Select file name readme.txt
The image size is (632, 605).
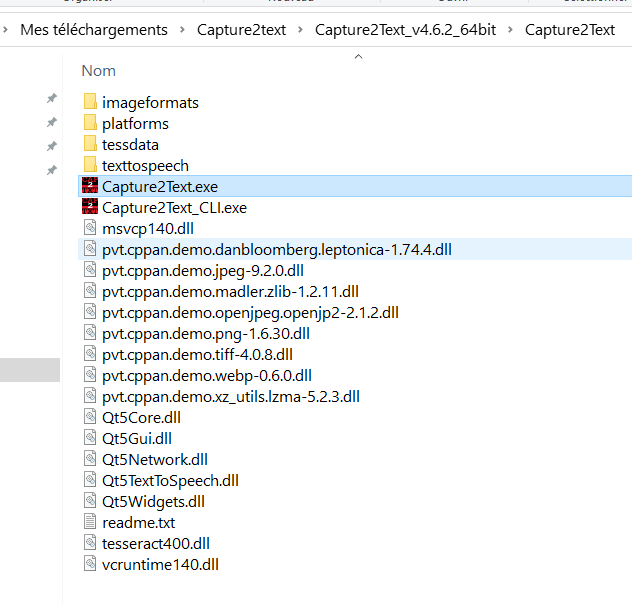139,523
